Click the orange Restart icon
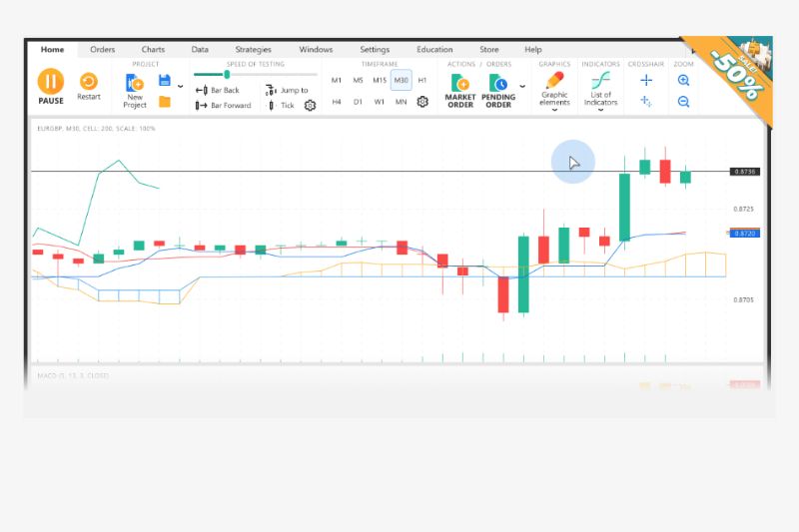This screenshot has width=799, height=532. (89, 82)
